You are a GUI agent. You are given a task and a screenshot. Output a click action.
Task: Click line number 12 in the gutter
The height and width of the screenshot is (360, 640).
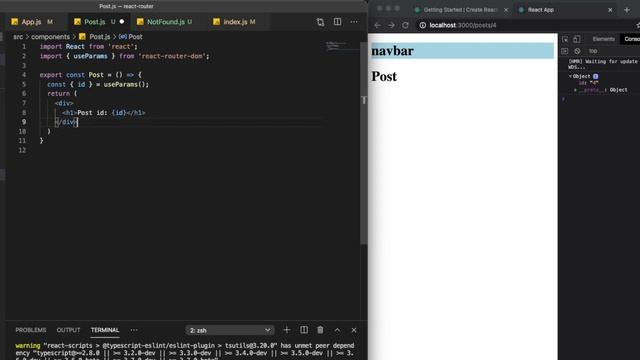tap(22, 150)
